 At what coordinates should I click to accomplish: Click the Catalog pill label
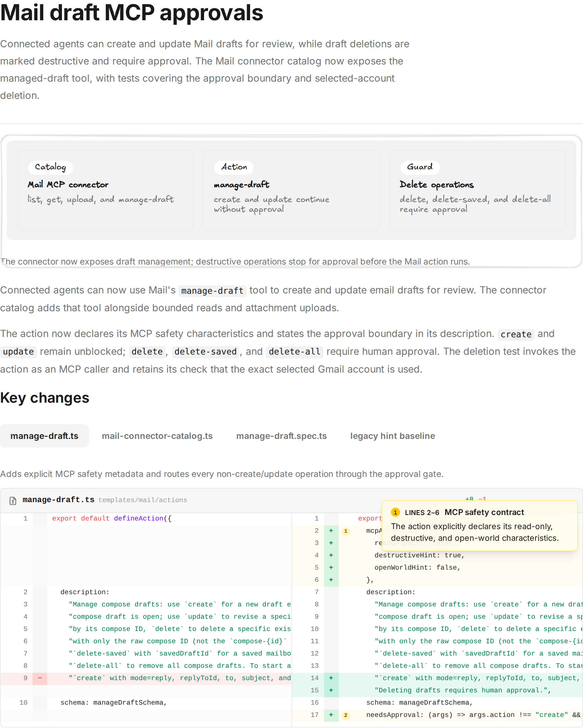[50, 167]
